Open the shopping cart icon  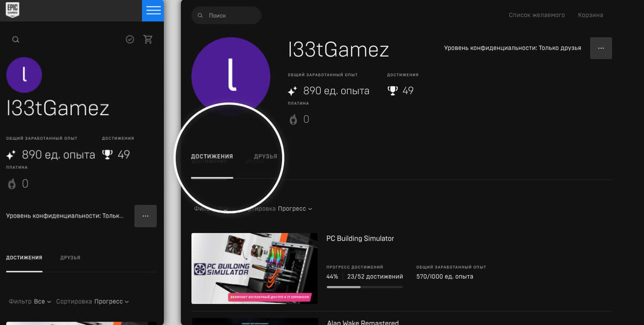148,40
